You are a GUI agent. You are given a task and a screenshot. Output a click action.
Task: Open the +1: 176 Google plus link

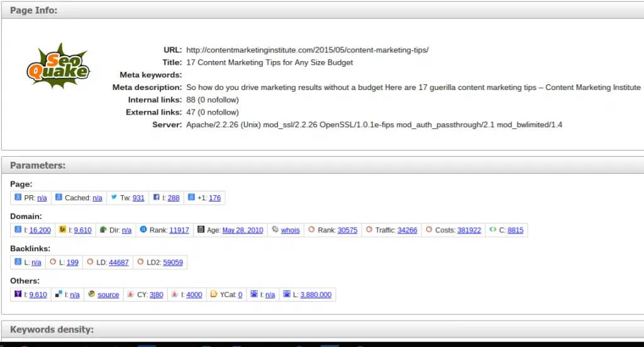click(215, 198)
